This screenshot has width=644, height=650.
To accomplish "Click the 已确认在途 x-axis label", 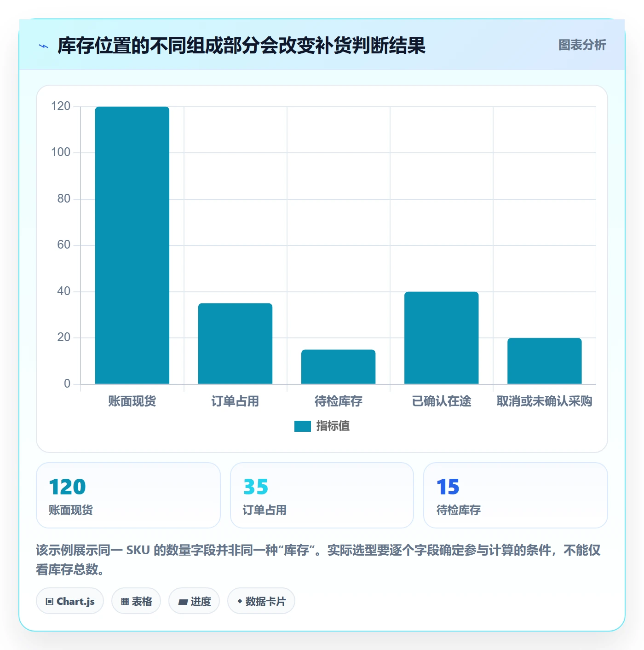I will click(441, 401).
